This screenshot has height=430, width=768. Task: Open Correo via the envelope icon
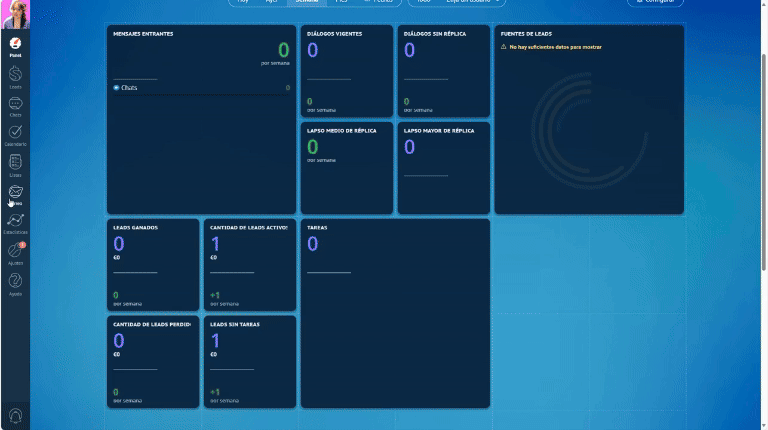click(x=15, y=195)
